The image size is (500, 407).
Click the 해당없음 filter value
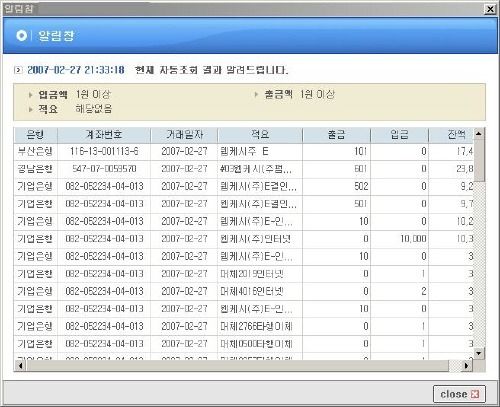94,109
